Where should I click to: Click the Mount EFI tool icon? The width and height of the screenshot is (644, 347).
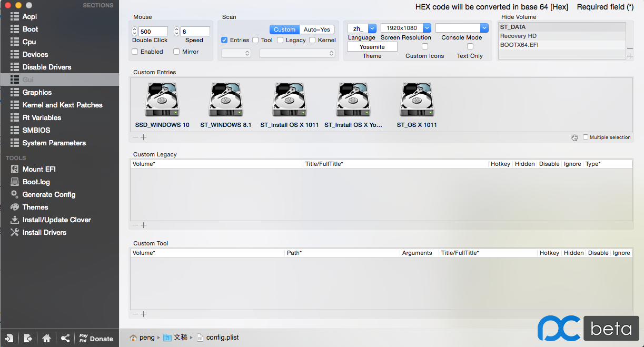coord(15,169)
